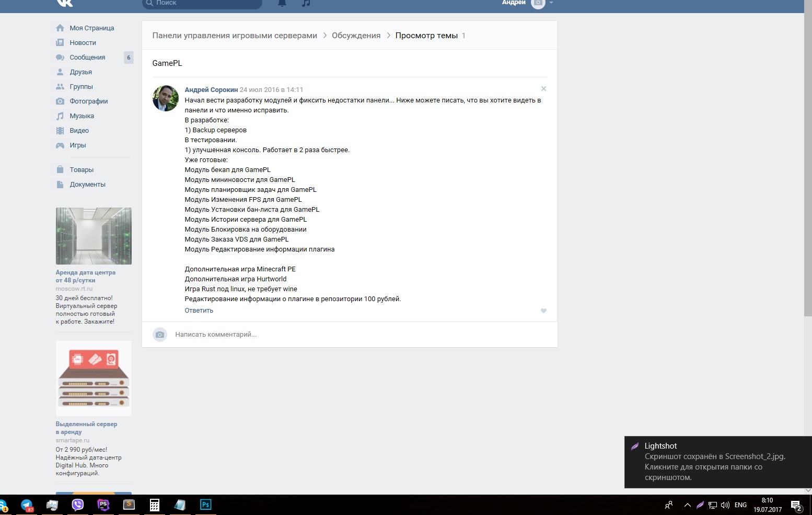The width and height of the screenshot is (812, 515).
Task: Open Андрей header profile avatar
Action: tap(538, 3)
